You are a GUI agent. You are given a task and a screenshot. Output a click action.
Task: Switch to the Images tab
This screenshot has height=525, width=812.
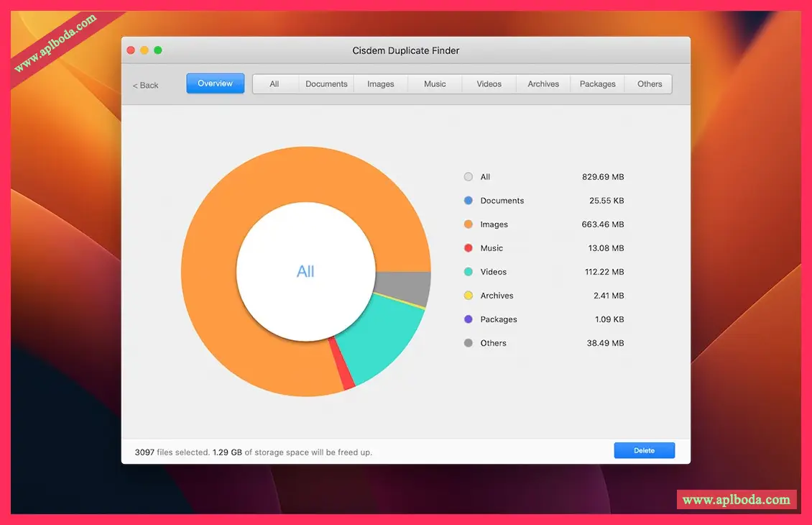(381, 84)
